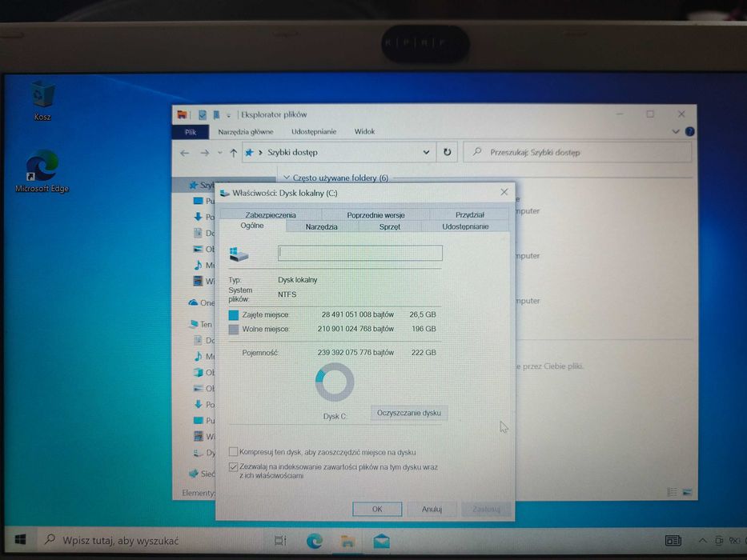Select Ten komputer in the navigation pane
747x560 pixels.
click(201, 324)
